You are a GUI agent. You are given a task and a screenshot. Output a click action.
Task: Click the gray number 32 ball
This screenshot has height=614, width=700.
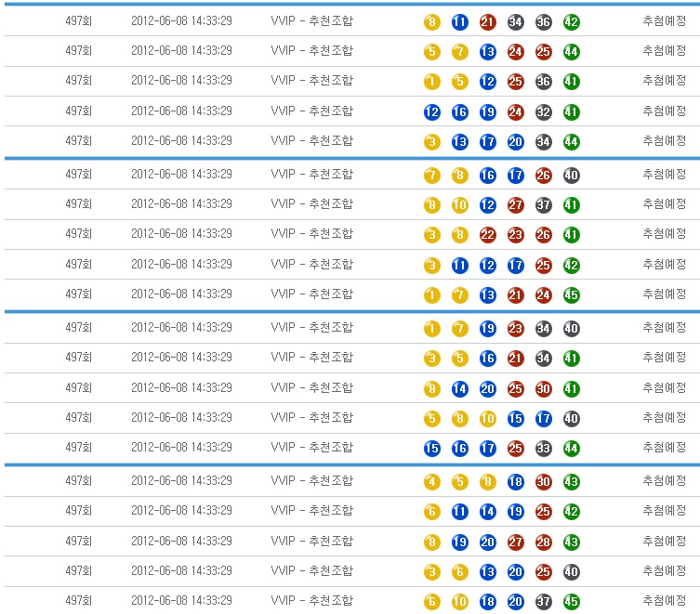tap(543, 112)
